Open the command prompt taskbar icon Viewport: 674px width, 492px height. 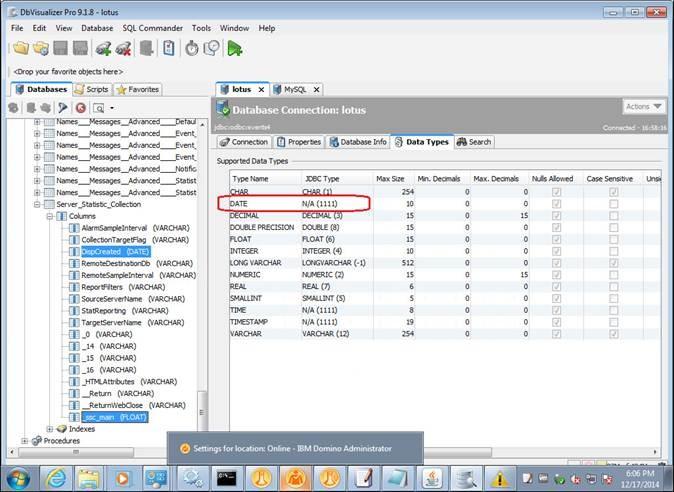click(x=226, y=478)
